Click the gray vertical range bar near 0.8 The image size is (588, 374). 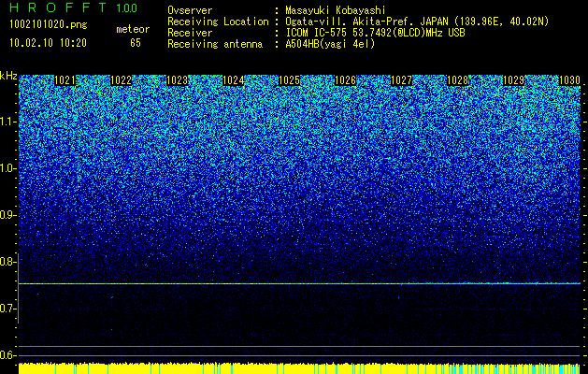pyautogui.click(x=19, y=288)
